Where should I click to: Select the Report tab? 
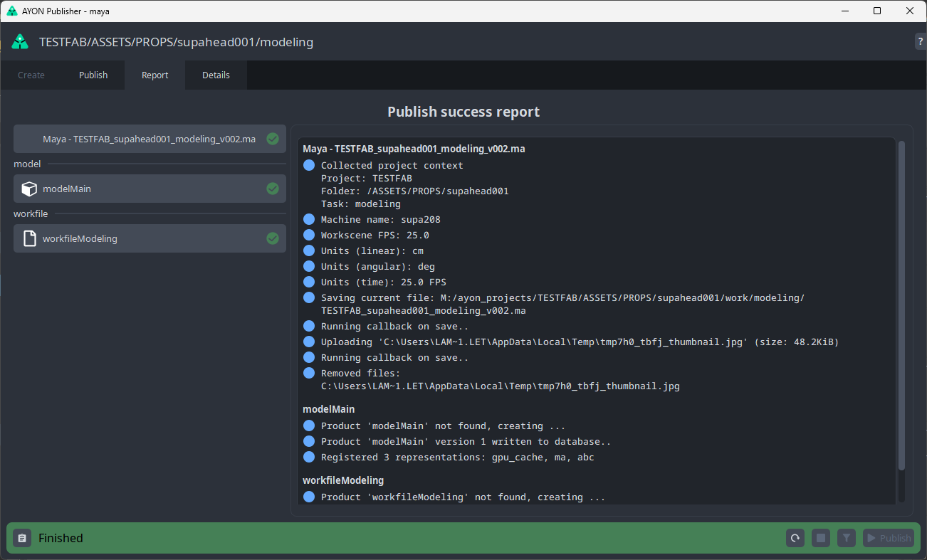(x=155, y=75)
